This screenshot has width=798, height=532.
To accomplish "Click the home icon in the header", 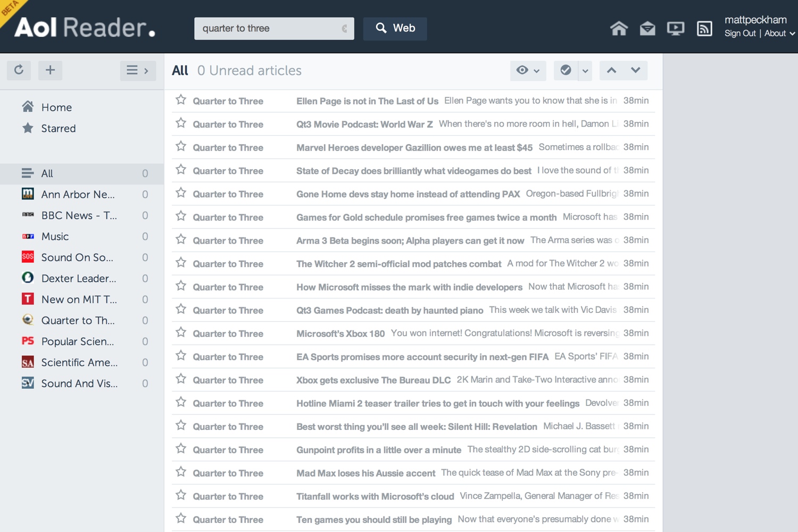I will 619,28.
